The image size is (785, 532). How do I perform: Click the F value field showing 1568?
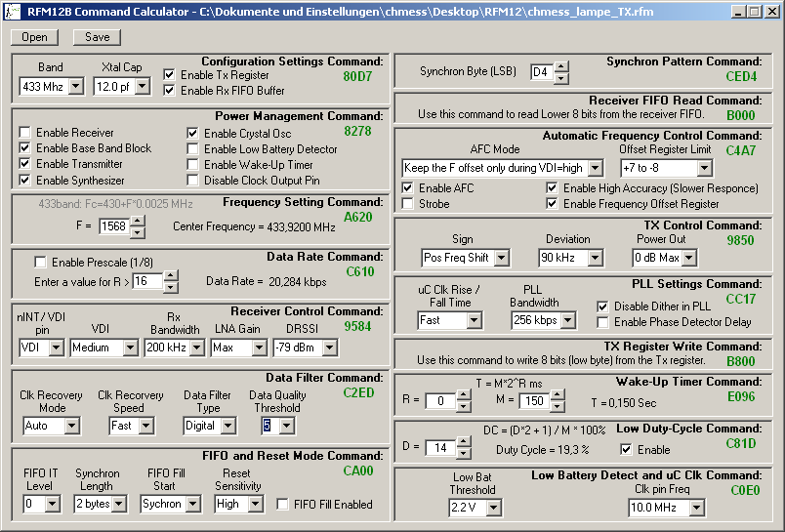click(114, 226)
